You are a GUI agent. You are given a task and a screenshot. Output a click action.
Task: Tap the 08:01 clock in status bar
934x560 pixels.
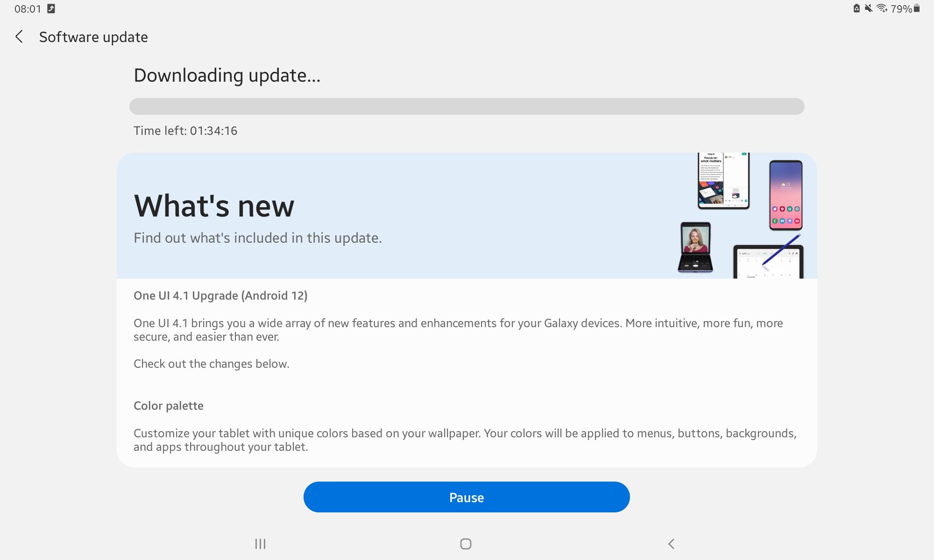tap(28, 9)
